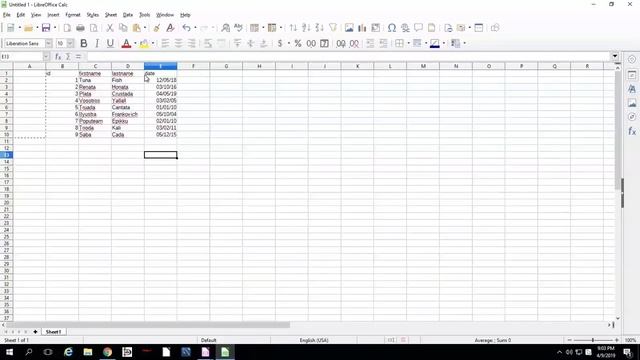Image resolution: width=640 pixels, height=360 pixels.
Task: Open the Edit menu
Action: [x=20, y=15]
